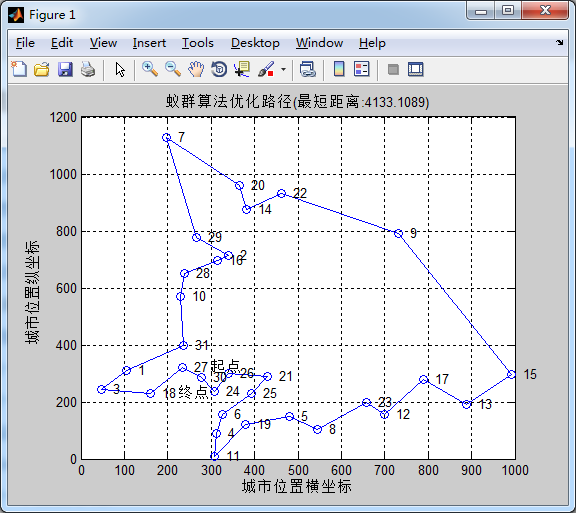Screen dimensions: 576x513
Task: Open the Window menu
Action: tap(319, 43)
